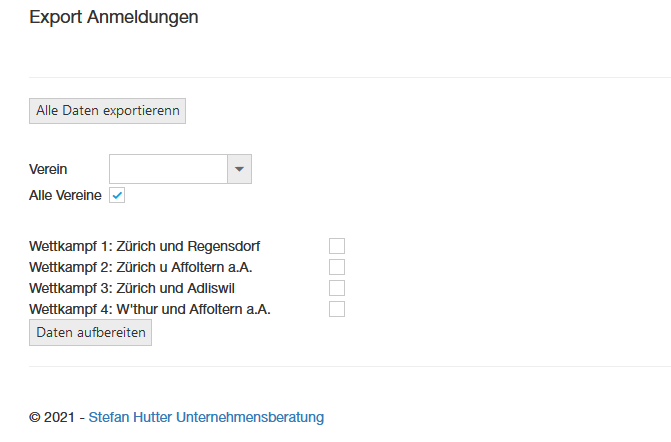Screen dimensions: 671x442
Task: Expand the Verein dropdown arrow
Action: (x=239, y=170)
